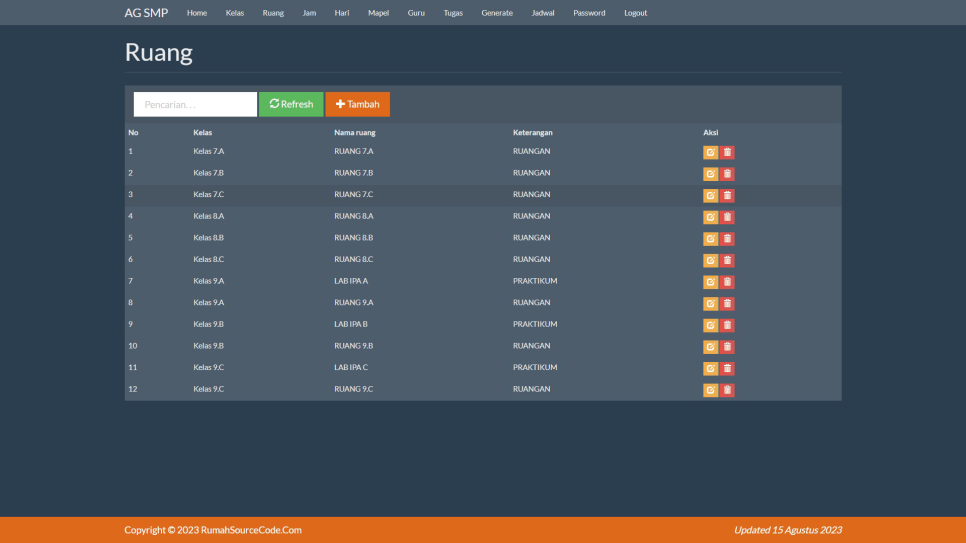Edit the LAB IPA A row

click(710, 282)
